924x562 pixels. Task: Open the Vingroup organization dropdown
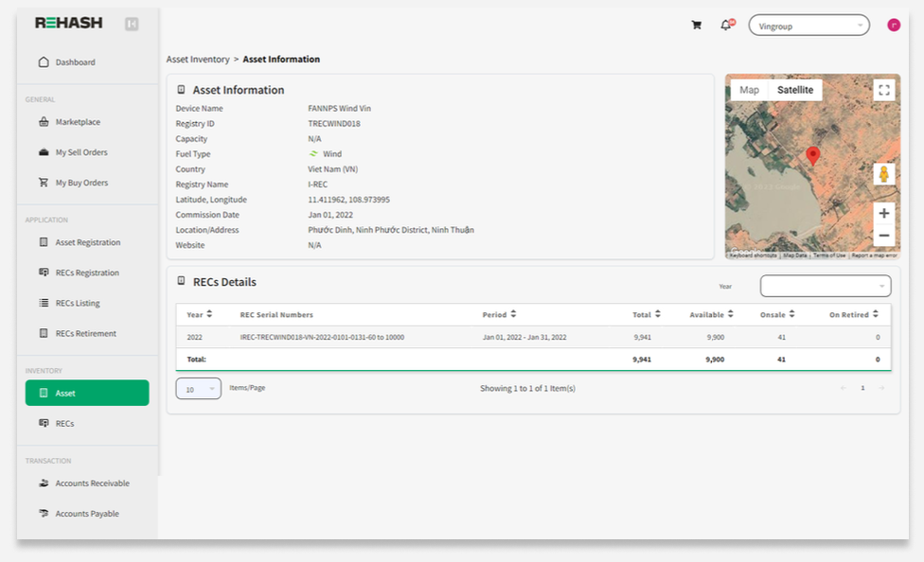click(808, 26)
